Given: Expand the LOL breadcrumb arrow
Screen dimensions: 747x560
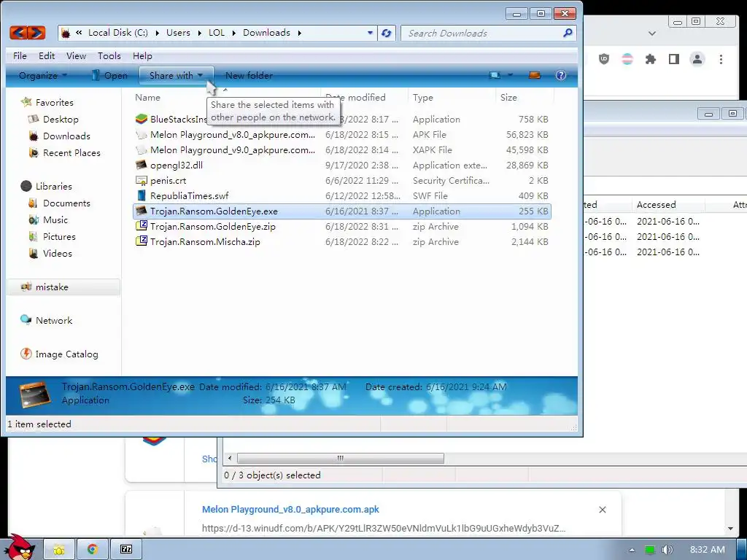Looking at the screenshot, I should coord(234,33).
